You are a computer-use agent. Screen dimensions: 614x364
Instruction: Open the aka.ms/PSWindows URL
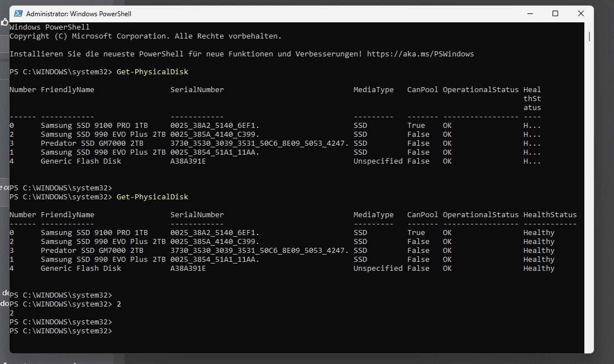pyautogui.click(x=420, y=54)
